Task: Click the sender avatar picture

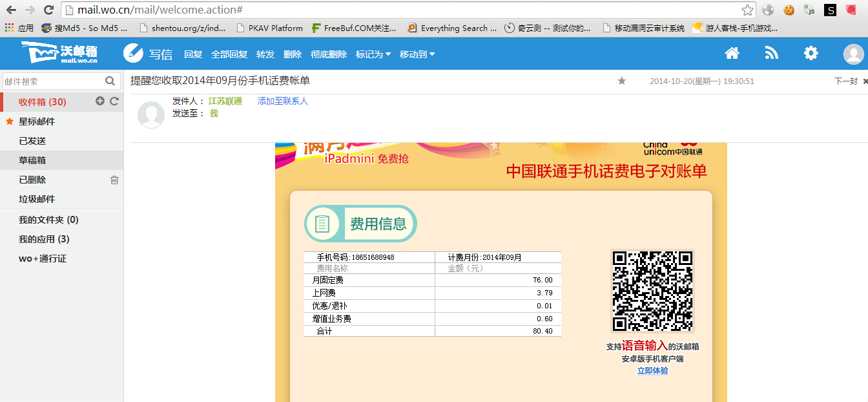Action: [x=151, y=114]
